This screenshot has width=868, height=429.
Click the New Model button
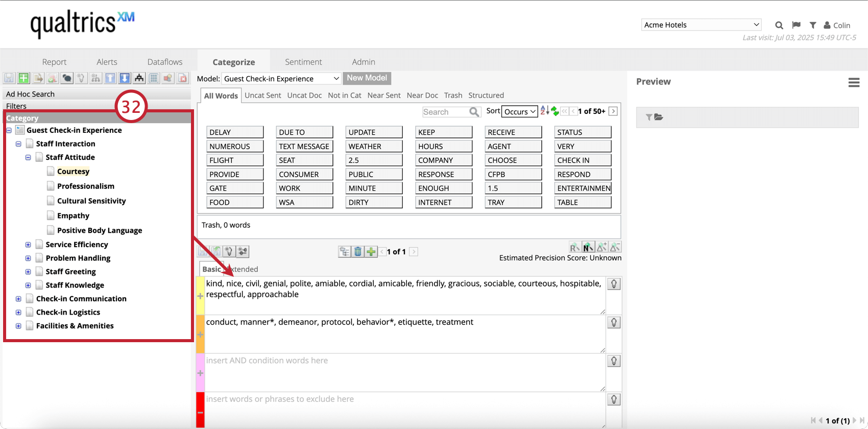(367, 78)
